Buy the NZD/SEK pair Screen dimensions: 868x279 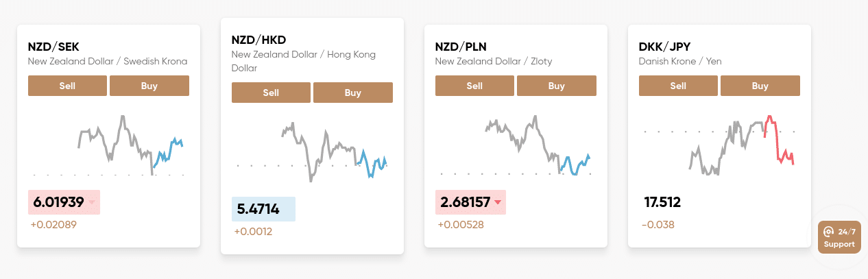[x=149, y=86]
